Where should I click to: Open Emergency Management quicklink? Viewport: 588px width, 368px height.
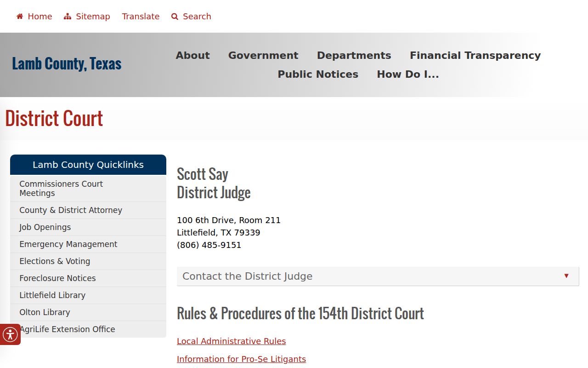(88, 244)
